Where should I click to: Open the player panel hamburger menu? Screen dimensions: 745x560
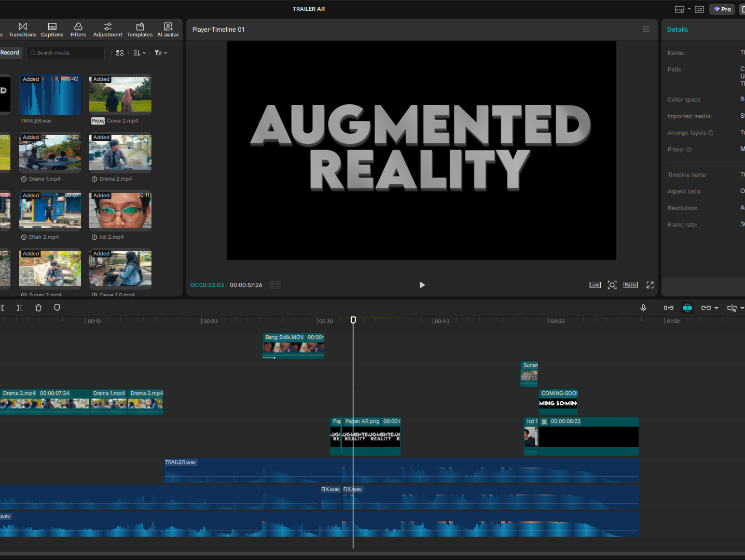[x=646, y=30]
